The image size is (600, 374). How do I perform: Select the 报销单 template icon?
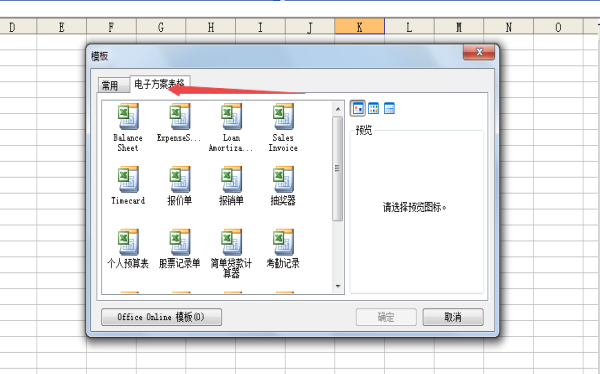coord(231,179)
